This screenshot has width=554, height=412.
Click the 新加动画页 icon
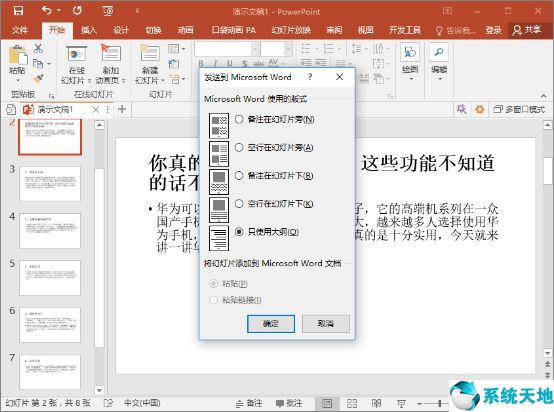pyautogui.click(x=111, y=54)
